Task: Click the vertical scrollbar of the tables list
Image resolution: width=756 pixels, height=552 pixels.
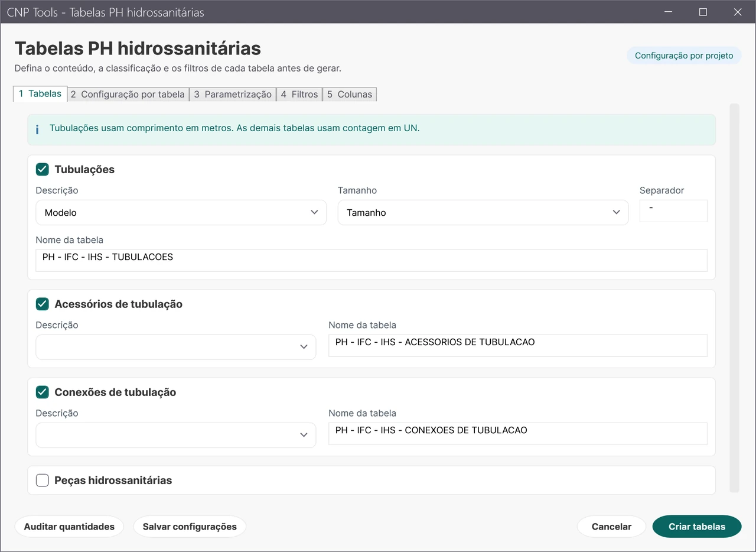Action: coord(734,298)
